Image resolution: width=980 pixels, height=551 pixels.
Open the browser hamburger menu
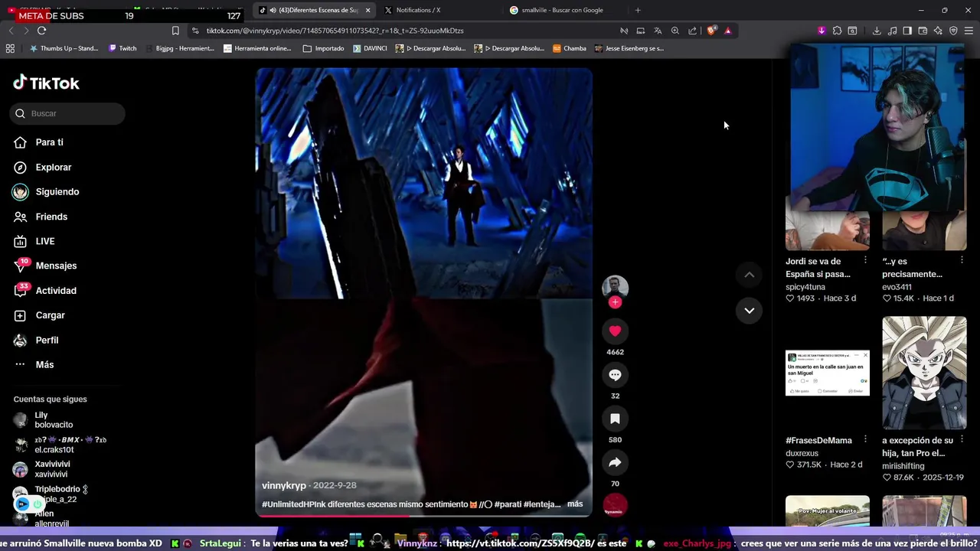pyautogui.click(x=969, y=31)
